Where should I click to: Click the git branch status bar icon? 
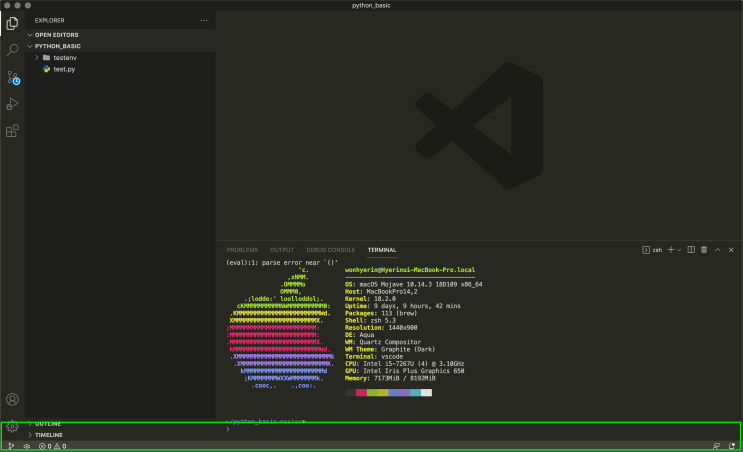click(11, 446)
